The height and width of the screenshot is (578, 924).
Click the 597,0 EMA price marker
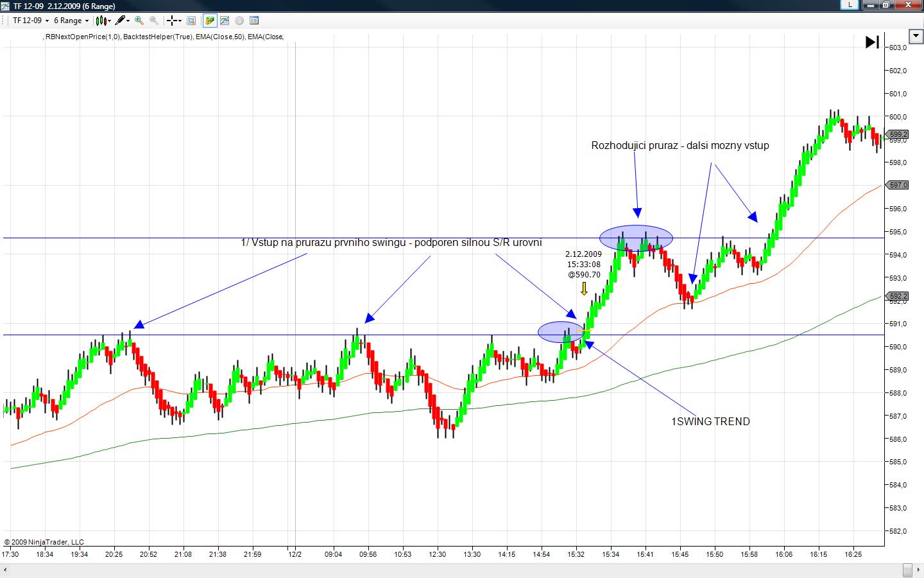point(898,185)
